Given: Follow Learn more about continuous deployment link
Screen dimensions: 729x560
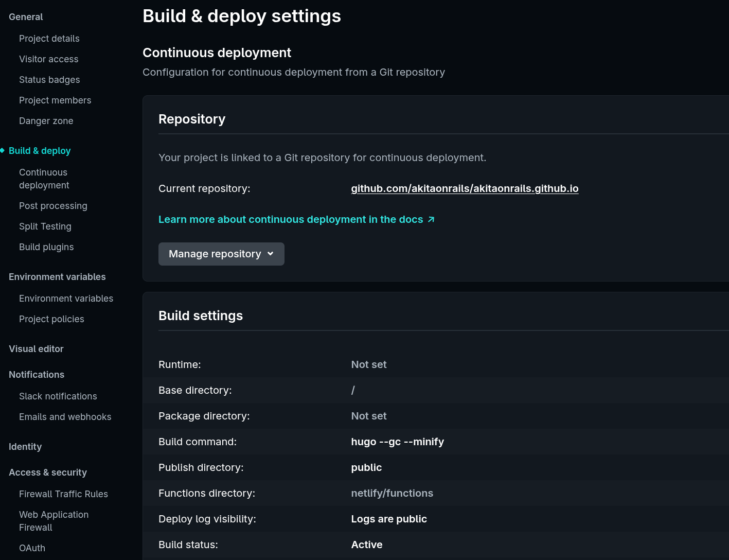Looking at the screenshot, I should (296, 219).
